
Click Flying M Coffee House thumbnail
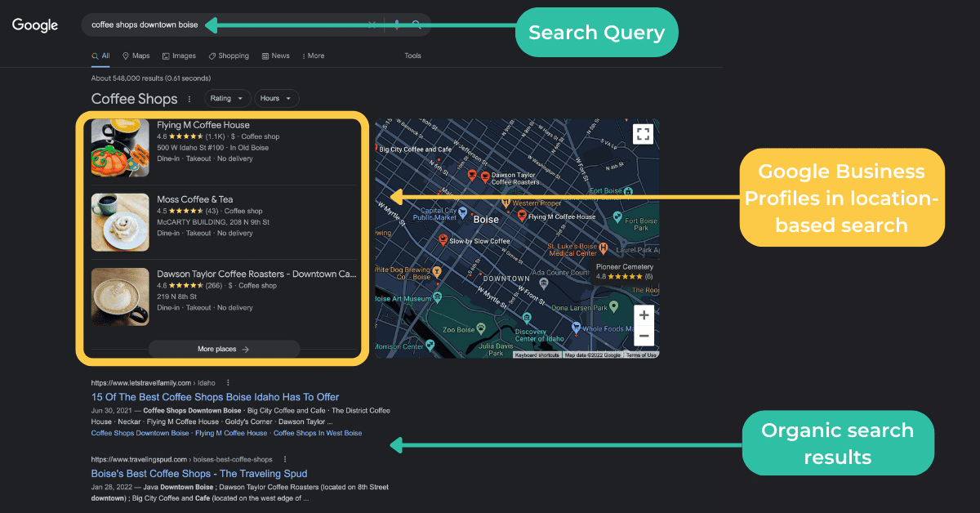[x=120, y=148]
